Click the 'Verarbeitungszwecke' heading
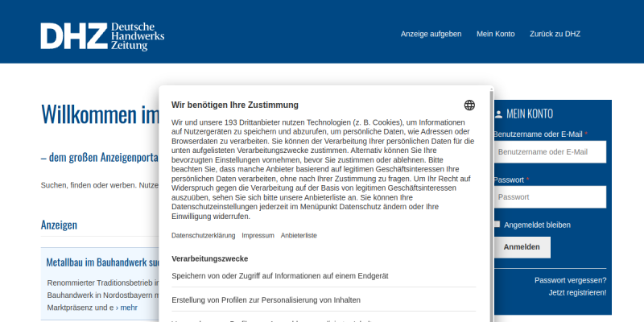Image resolution: width=644 pixels, height=322 pixels. pos(210,258)
